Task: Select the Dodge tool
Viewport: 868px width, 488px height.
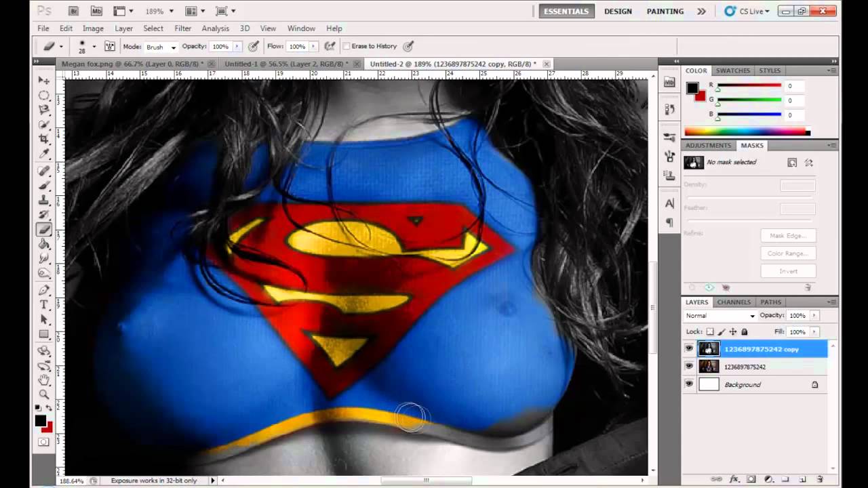Action: (x=44, y=274)
